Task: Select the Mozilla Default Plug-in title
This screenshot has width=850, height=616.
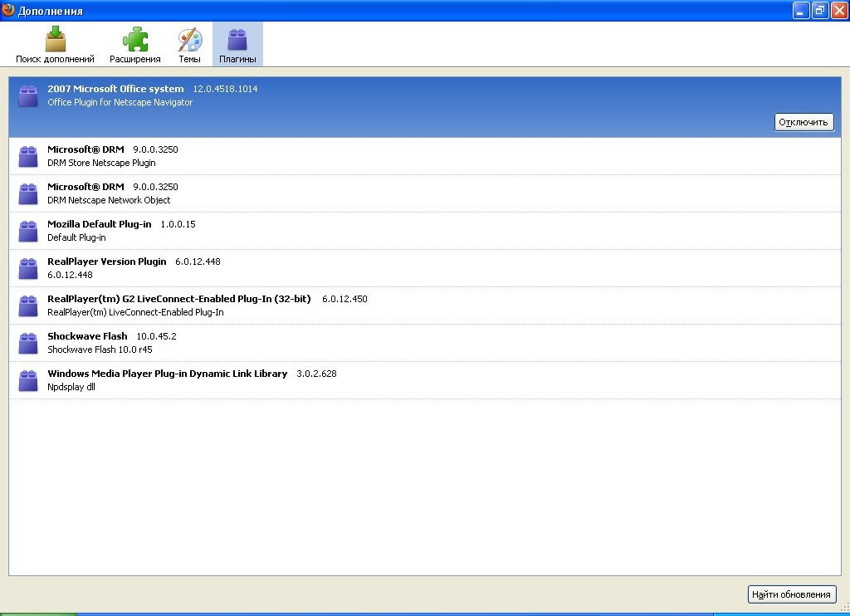Action: click(100, 224)
